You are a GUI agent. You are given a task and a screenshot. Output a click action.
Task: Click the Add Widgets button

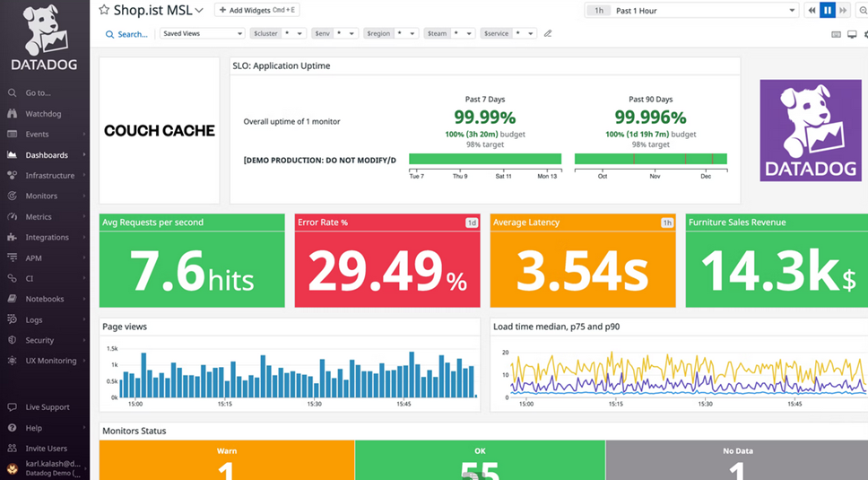pos(256,10)
